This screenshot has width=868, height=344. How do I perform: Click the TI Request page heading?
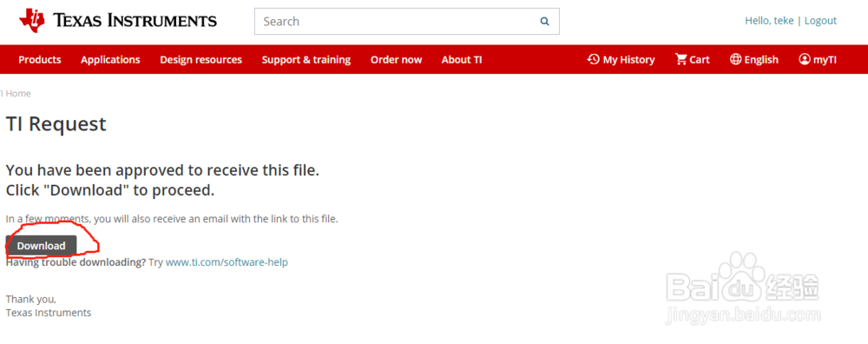pyautogui.click(x=56, y=124)
